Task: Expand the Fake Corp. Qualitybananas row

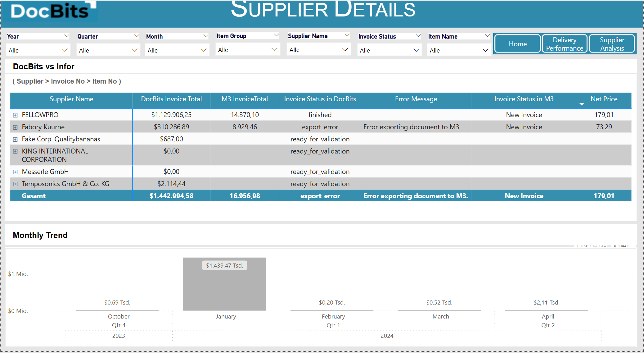Action: pos(15,140)
